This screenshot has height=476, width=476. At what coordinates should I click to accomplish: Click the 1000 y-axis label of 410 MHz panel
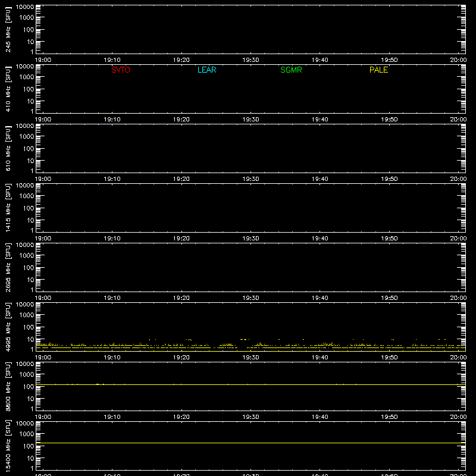[x=27, y=77]
